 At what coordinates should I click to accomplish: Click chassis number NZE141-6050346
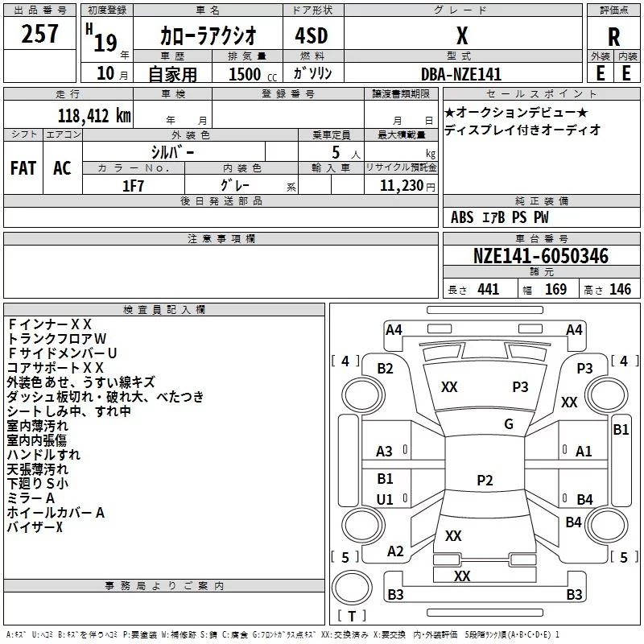tap(541, 256)
